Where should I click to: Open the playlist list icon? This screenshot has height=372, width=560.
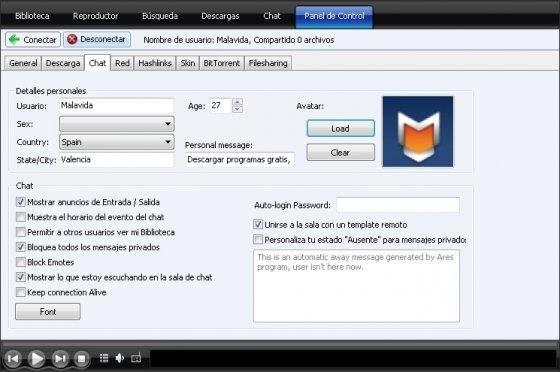(x=104, y=358)
